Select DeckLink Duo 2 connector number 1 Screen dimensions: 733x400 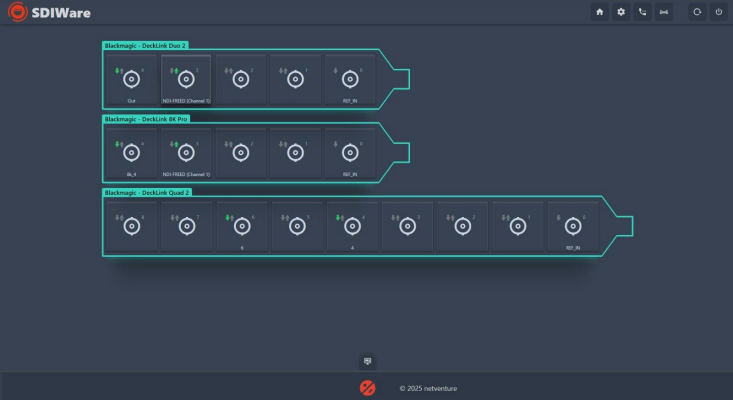(x=295, y=79)
